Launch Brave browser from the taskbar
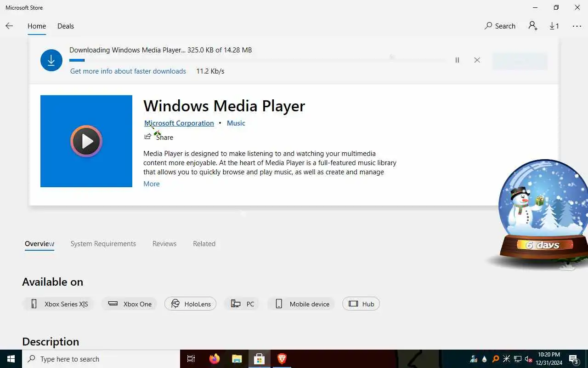This screenshot has height=368, width=588. click(282, 359)
